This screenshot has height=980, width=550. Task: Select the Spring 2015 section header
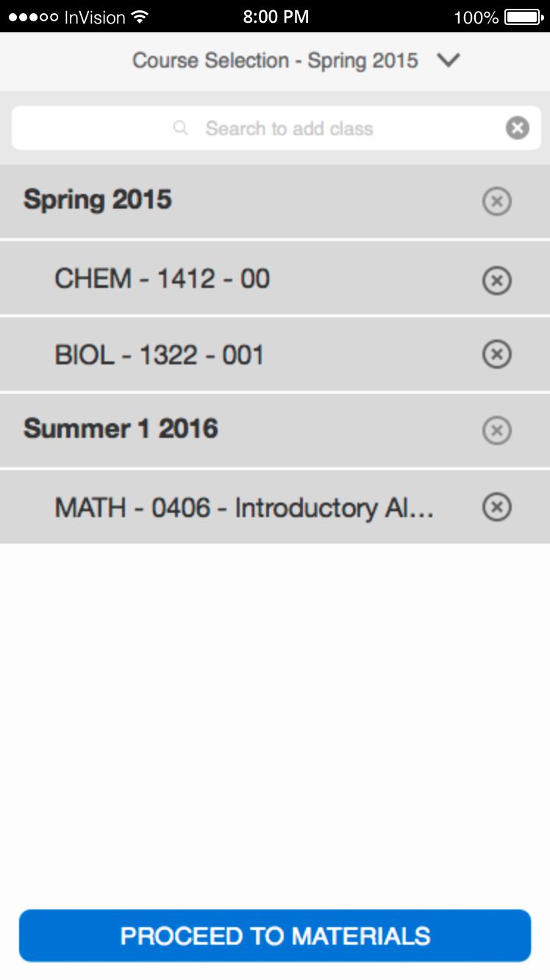(275, 201)
